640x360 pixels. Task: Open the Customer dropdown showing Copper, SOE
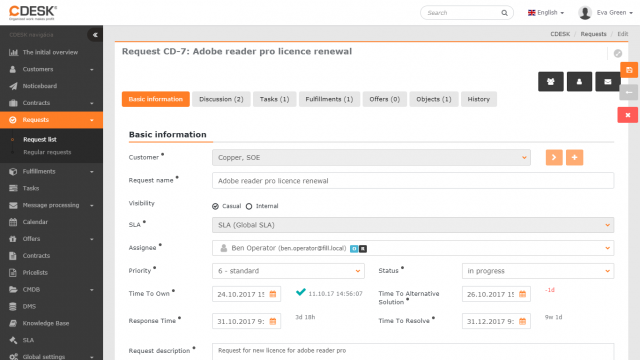(371, 158)
